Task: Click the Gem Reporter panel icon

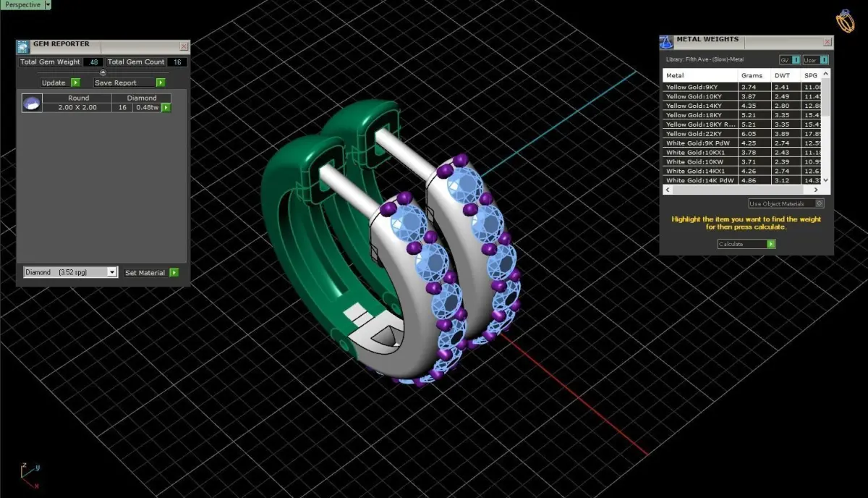Action: point(23,46)
